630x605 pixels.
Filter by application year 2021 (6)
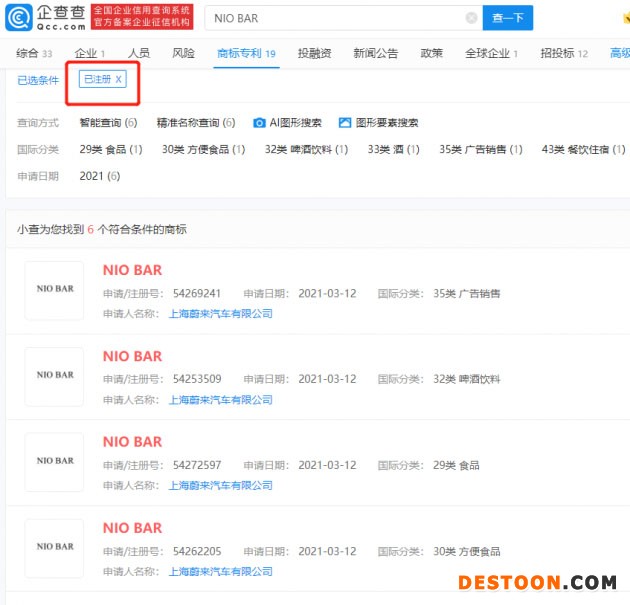[100, 176]
